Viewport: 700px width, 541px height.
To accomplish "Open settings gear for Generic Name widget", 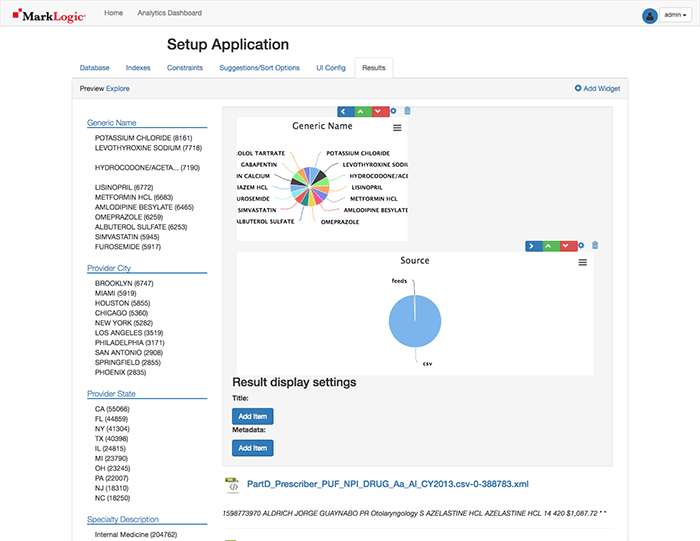I will pos(393,111).
